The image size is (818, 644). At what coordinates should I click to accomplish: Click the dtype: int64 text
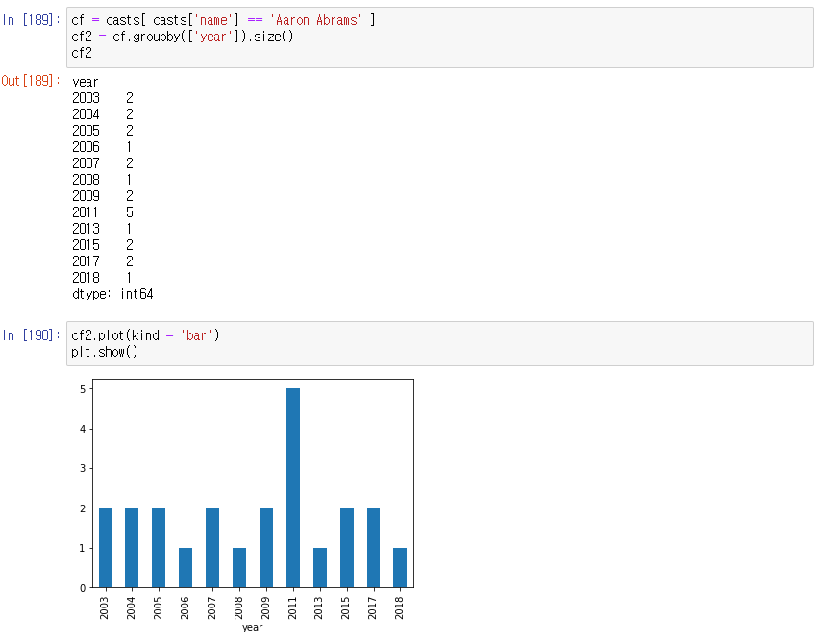tap(112, 294)
